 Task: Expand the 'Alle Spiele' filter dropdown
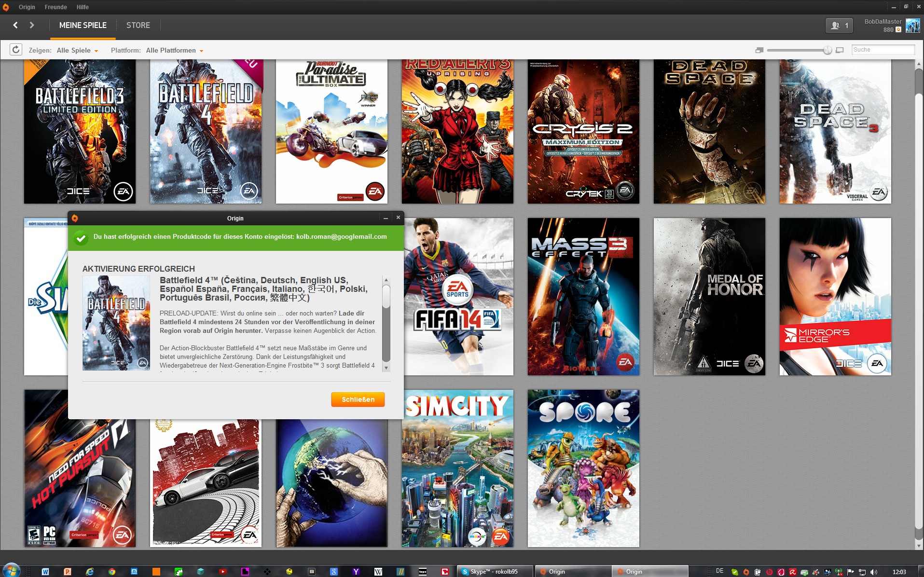77,51
